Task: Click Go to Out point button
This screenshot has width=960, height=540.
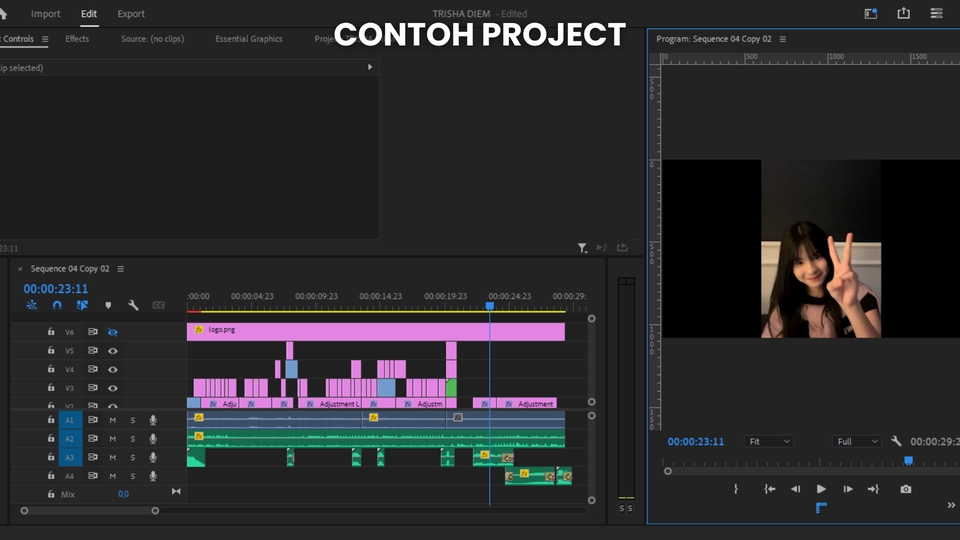Action: [x=873, y=489]
